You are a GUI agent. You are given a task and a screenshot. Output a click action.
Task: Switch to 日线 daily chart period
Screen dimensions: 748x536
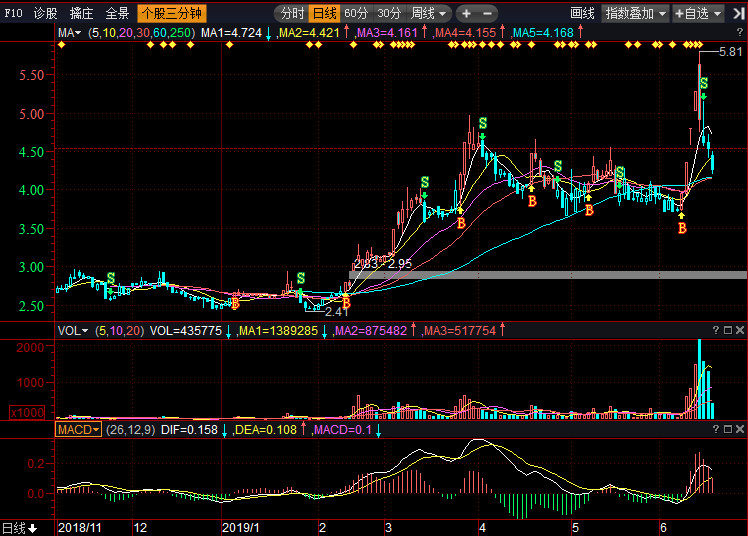click(324, 14)
